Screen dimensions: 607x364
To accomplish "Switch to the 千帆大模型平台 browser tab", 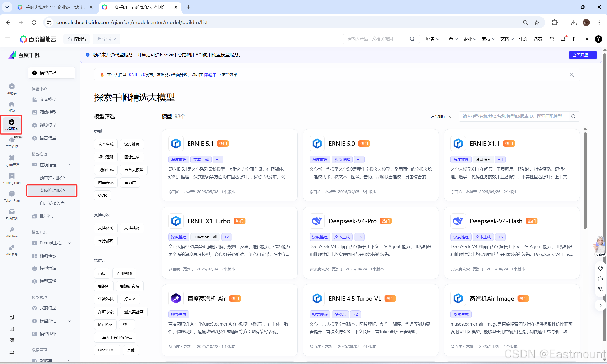I will 55,7.
